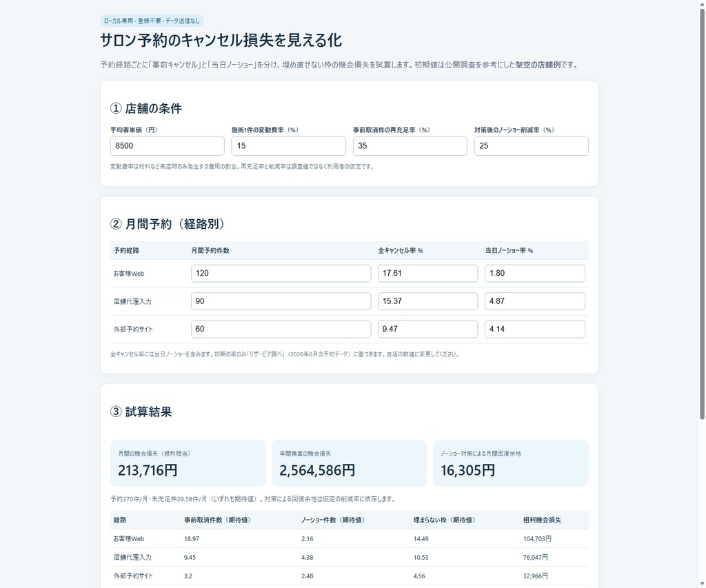Screen dimensions: 706x588
Task: Select the 事前取消枠の再充足率 input
Action: point(410,146)
